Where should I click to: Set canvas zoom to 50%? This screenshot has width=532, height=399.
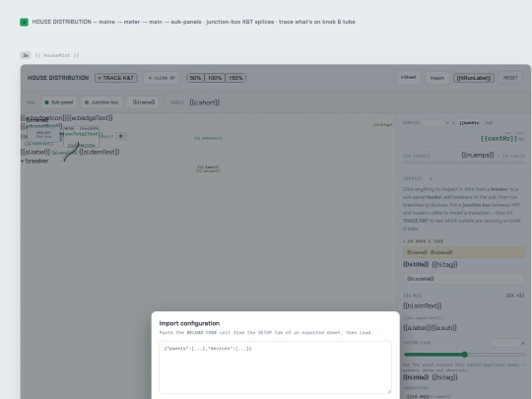pos(195,78)
